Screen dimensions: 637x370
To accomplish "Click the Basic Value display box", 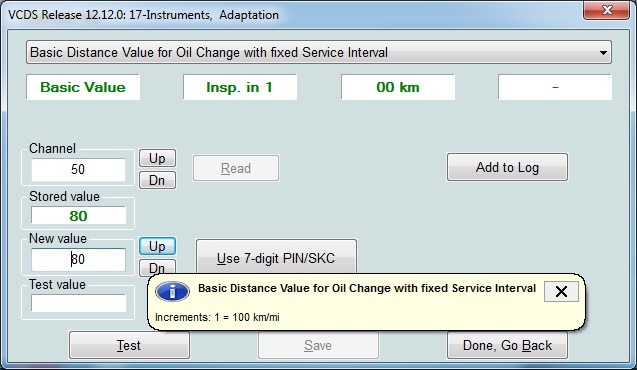I will pos(83,87).
